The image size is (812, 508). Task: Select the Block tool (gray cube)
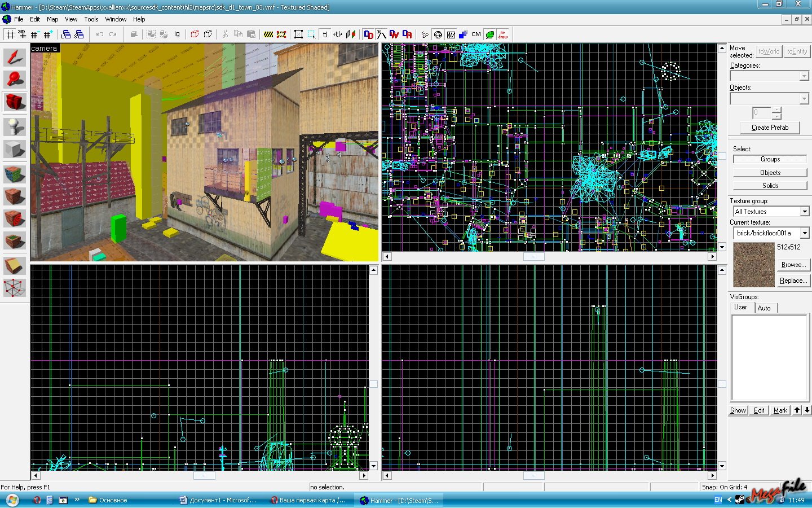point(15,150)
